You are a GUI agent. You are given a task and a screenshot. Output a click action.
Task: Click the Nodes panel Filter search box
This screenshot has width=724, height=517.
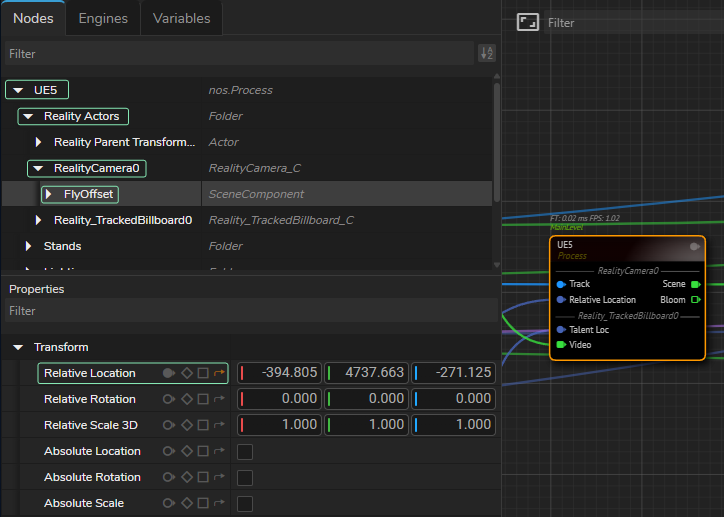(x=238, y=54)
